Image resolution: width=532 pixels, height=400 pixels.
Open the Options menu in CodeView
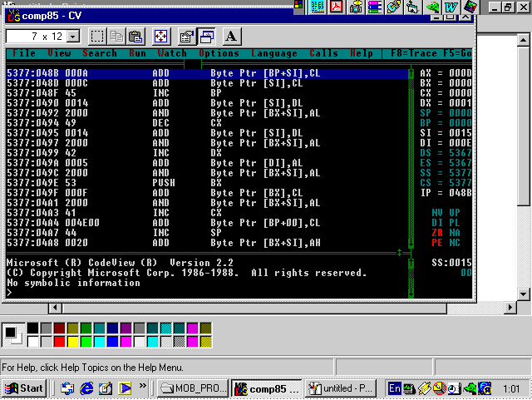219,53
